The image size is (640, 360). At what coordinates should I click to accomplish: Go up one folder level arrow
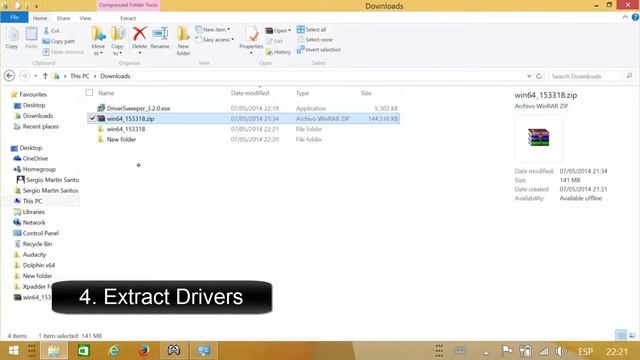(45, 76)
